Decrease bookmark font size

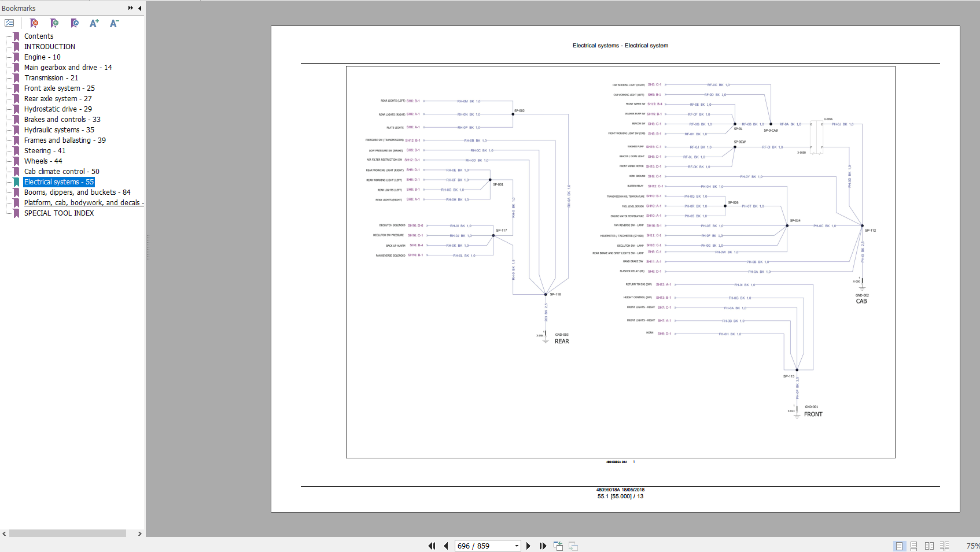tap(114, 23)
